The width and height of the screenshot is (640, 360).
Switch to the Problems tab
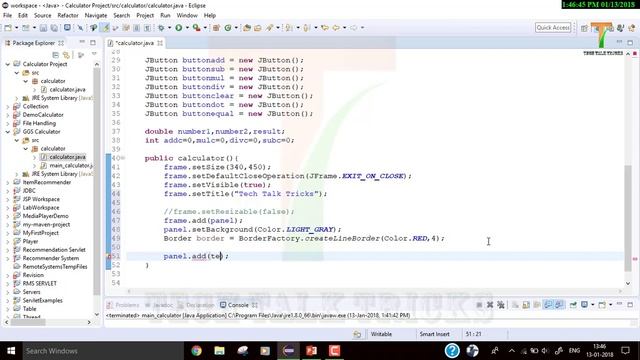pos(123,305)
